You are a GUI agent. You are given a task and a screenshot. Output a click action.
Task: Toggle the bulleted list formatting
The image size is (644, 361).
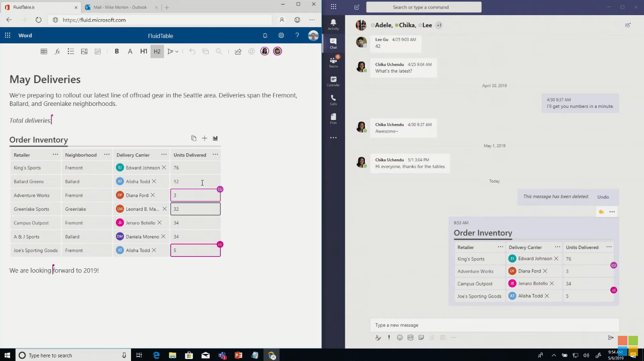click(71, 51)
